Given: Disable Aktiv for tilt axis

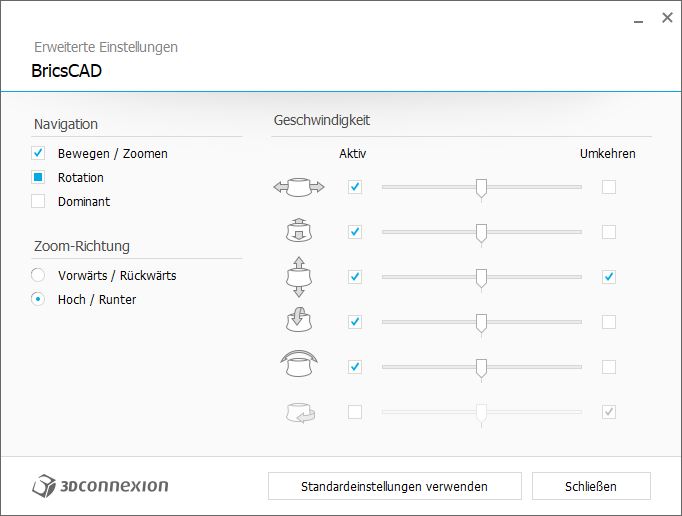Looking at the screenshot, I should pyautogui.click(x=355, y=322).
